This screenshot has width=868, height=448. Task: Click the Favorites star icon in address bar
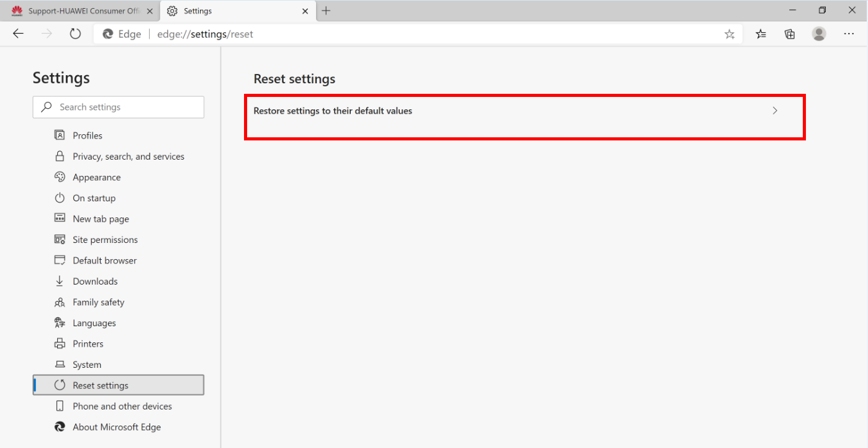[730, 34]
